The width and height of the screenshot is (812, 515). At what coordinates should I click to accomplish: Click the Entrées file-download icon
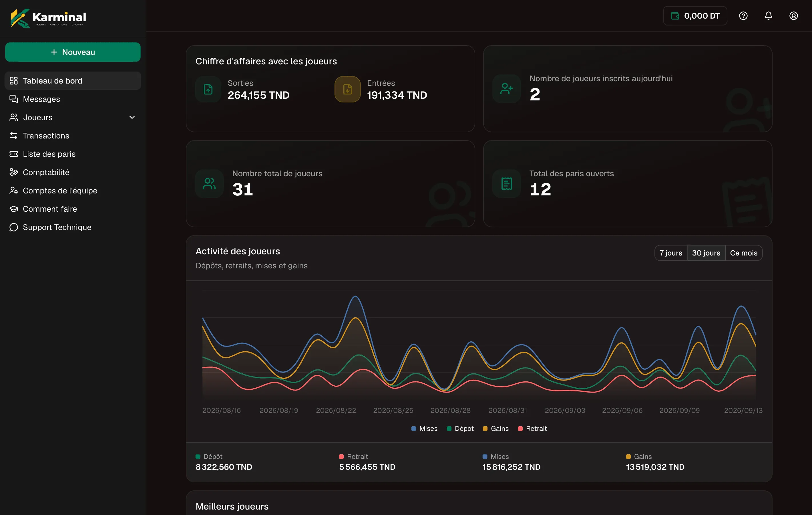click(347, 89)
